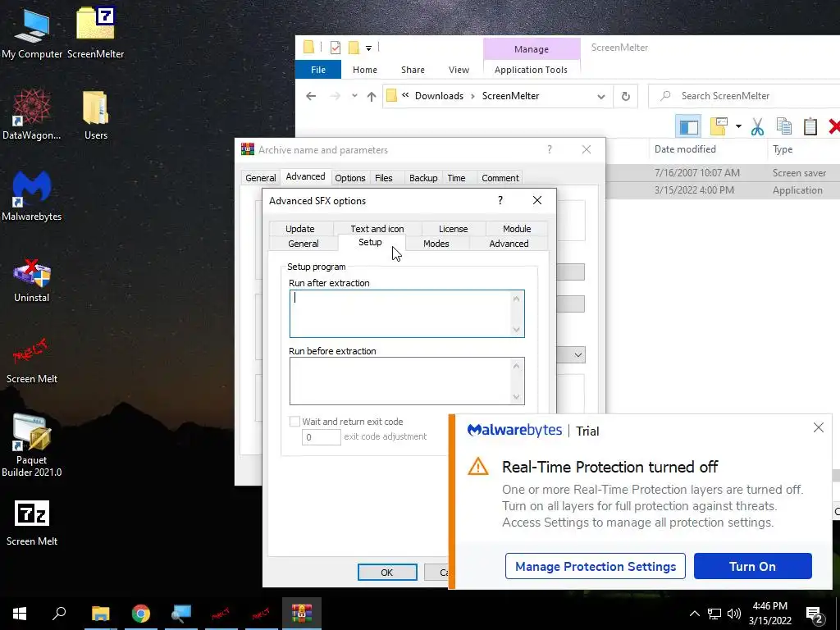The width and height of the screenshot is (840, 630).
Task: Open the partially hidden combo box dropdown arrow
Action: [x=578, y=354]
